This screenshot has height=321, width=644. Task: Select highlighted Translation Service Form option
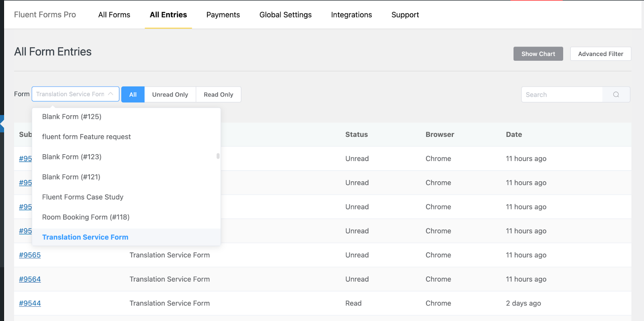(x=126, y=237)
